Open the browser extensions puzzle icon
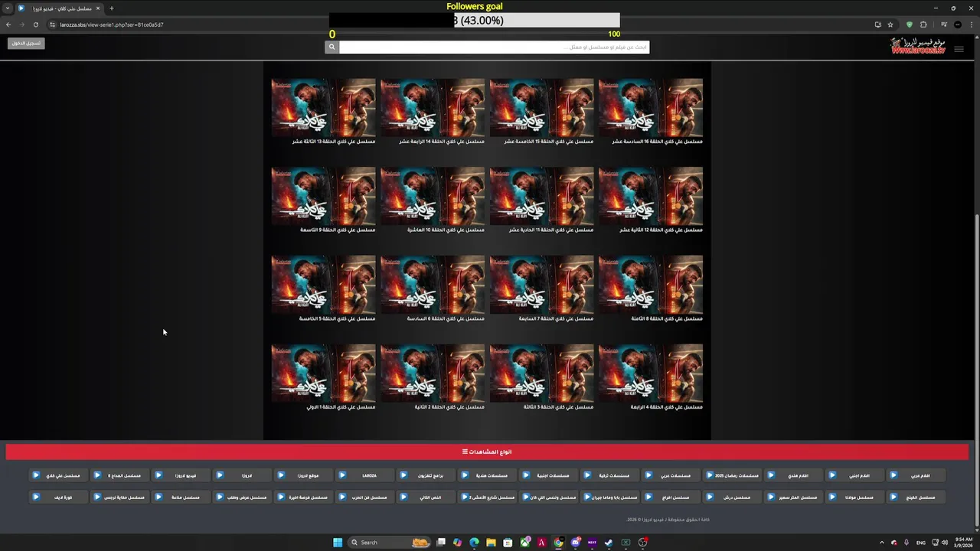The height and width of the screenshot is (551, 980). click(x=923, y=24)
